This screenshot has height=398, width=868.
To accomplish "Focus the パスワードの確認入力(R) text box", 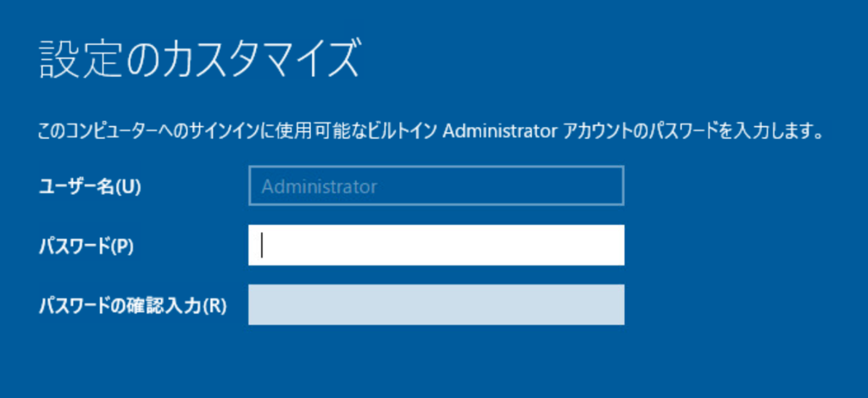I will click(437, 305).
